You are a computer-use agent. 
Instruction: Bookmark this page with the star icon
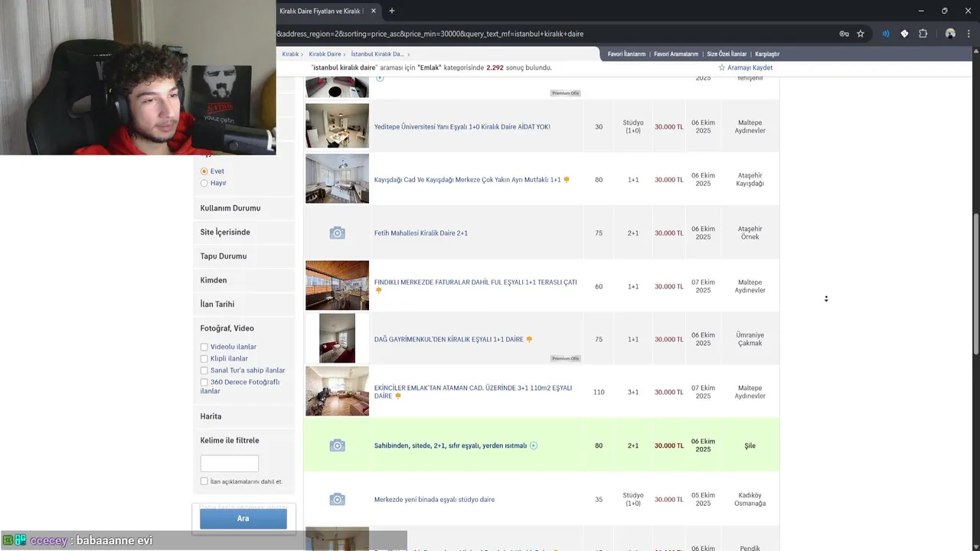861,34
